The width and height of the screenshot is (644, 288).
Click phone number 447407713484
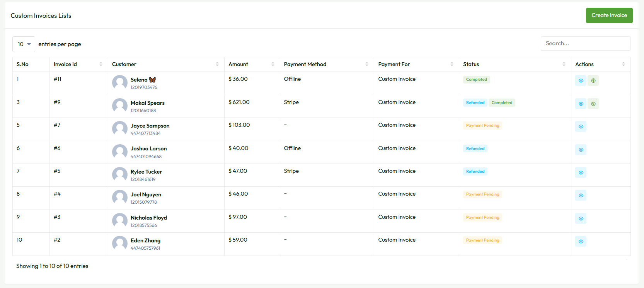tap(146, 133)
